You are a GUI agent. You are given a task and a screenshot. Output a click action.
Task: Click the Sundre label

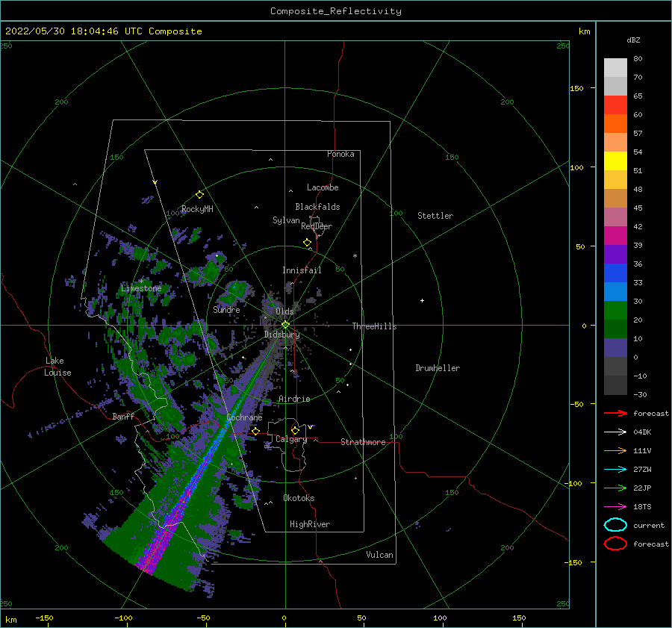[226, 309]
